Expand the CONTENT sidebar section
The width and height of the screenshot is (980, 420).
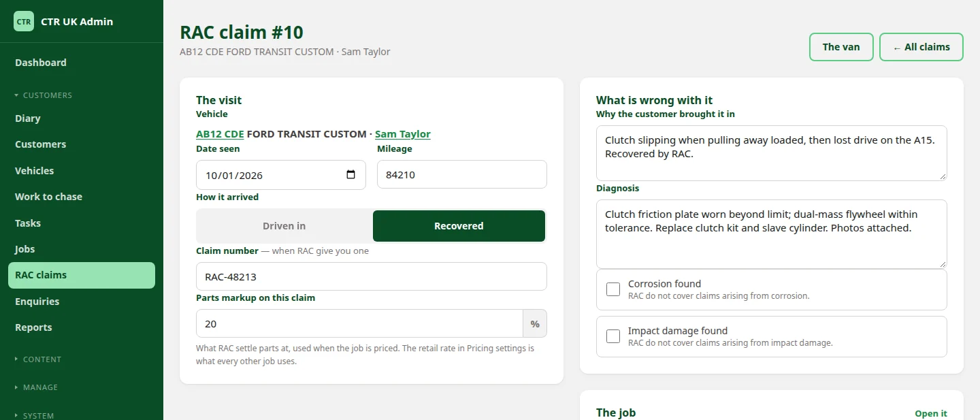tap(38, 359)
